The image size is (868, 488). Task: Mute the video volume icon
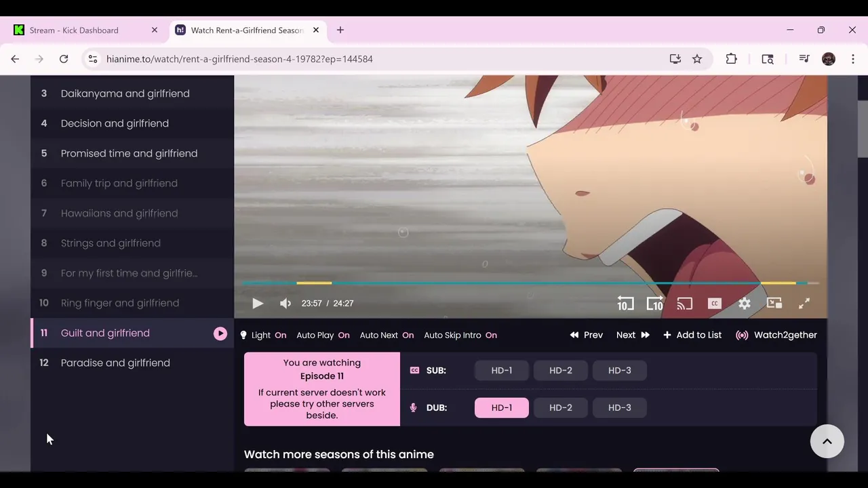click(285, 304)
